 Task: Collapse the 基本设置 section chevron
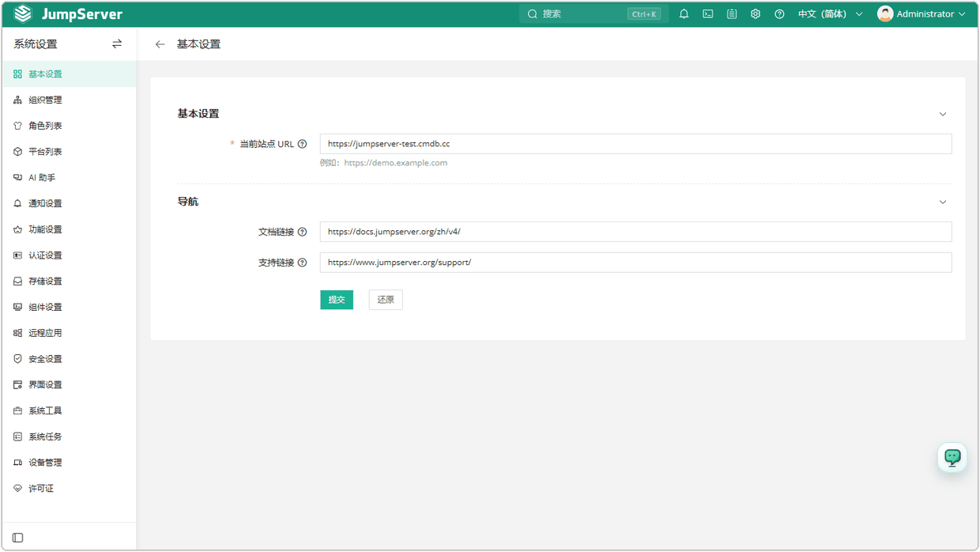pos(943,114)
